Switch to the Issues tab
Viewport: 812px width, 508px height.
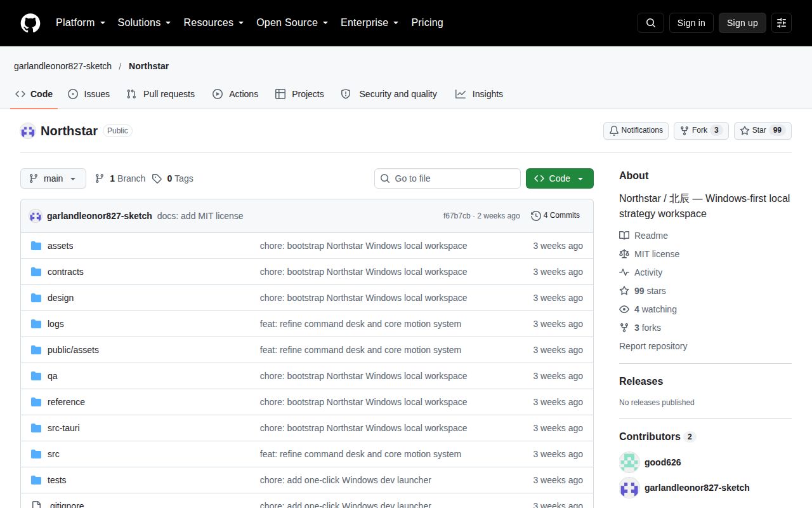point(89,94)
